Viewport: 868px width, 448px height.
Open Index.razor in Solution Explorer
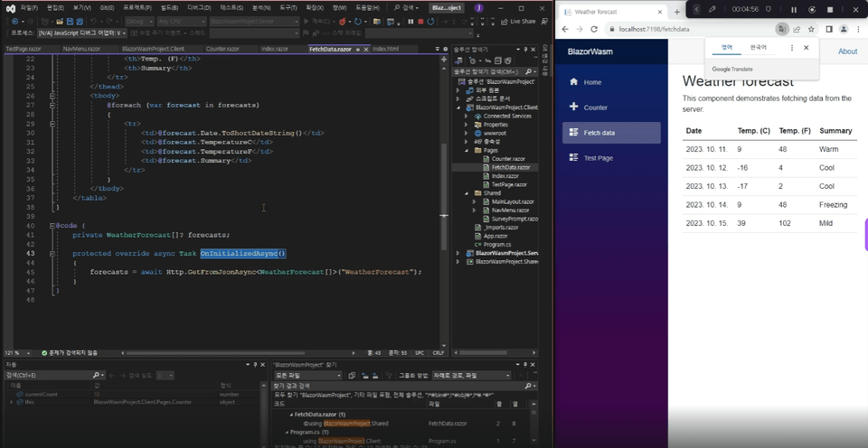coord(505,176)
